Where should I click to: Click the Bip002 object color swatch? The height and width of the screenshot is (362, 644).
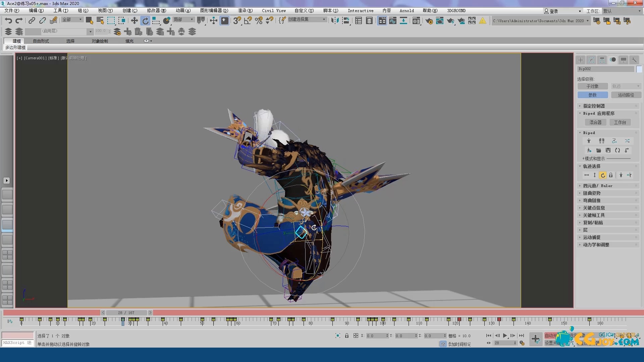pos(639,69)
